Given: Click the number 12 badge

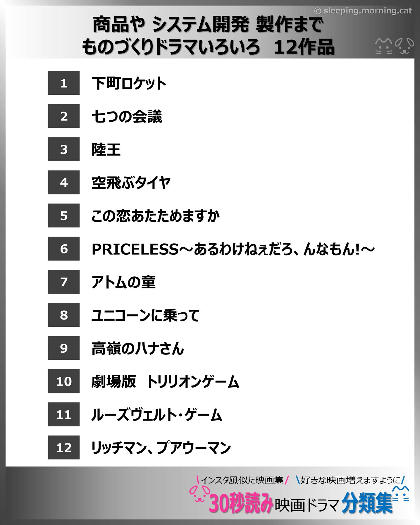Looking at the screenshot, I should 64,447.
